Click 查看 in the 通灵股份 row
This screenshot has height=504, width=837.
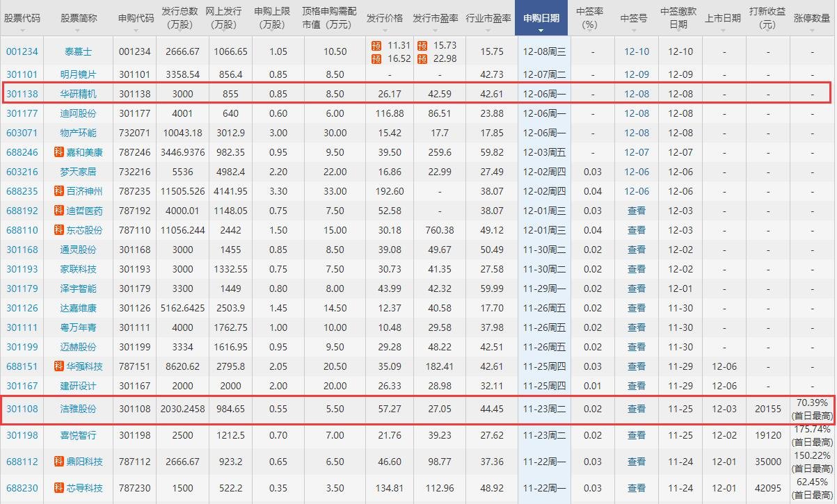[x=637, y=250]
